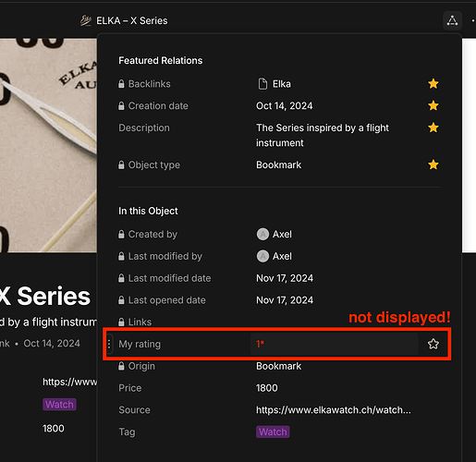The height and width of the screenshot is (462, 476).
Task: Click Creation date value Oct 14, 2024
Action: click(284, 105)
